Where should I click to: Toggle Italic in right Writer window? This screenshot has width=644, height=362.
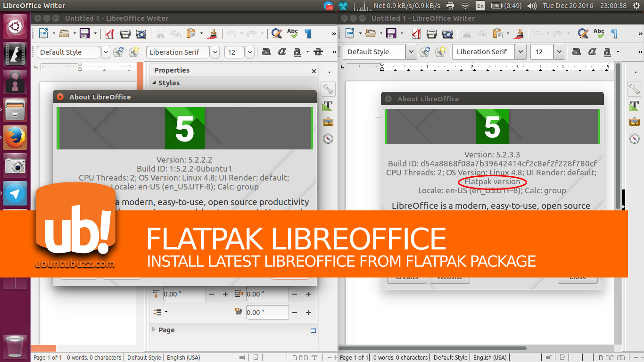[592, 52]
